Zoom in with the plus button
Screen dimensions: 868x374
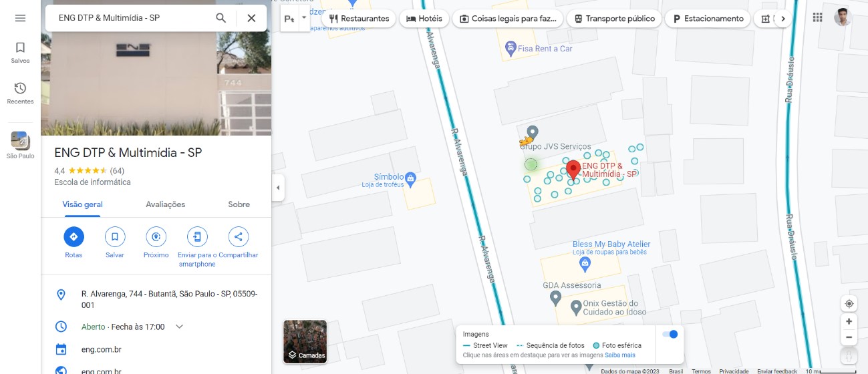pos(849,321)
